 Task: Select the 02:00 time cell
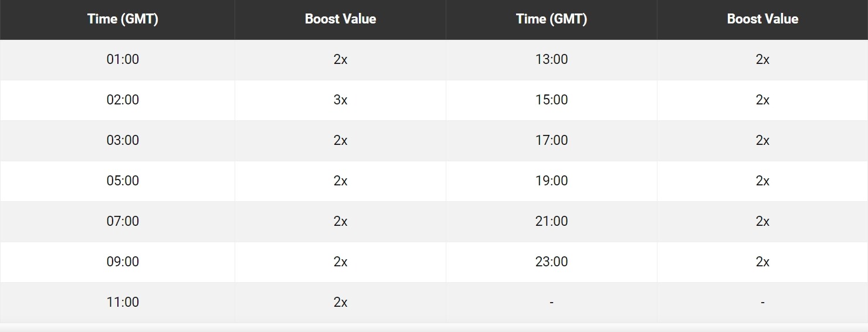click(x=123, y=100)
